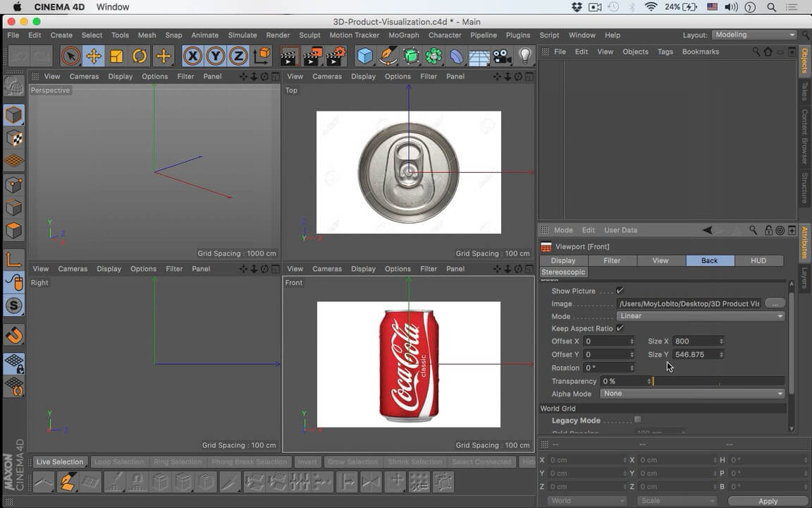This screenshot has width=812, height=508.
Task: Open the Mode Linear dropdown
Action: click(x=701, y=316)
